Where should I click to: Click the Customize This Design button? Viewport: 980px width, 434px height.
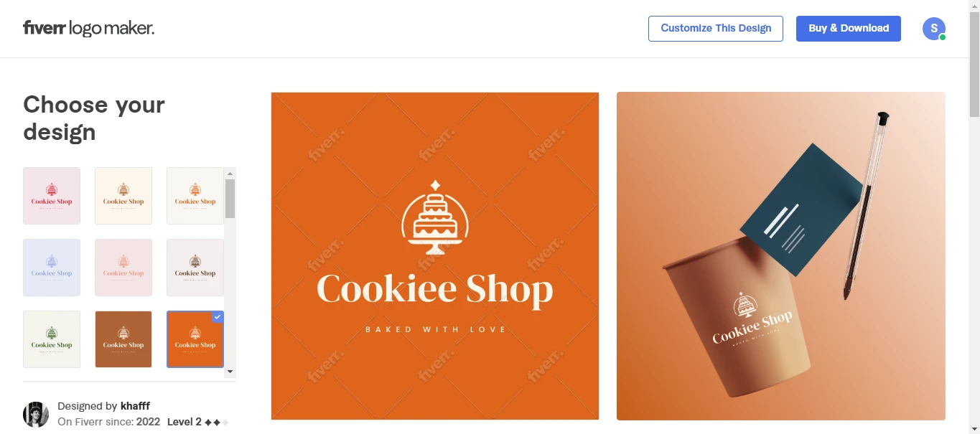click(716, 28)
